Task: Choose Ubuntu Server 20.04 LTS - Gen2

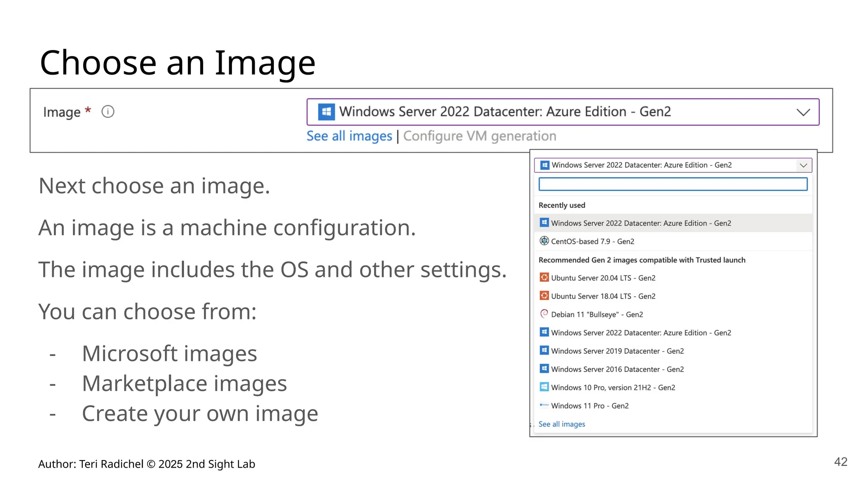Action: pos(673,278)
